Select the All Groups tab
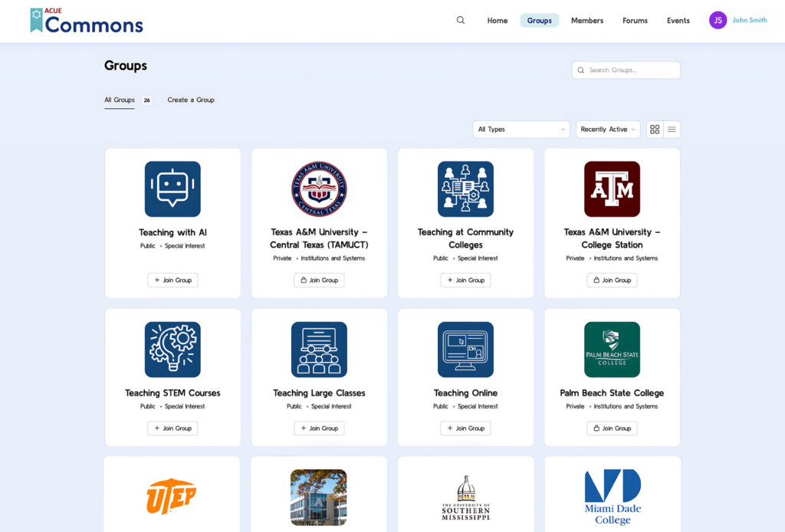Viewport: 785px width, 532px height. [119, 100]
